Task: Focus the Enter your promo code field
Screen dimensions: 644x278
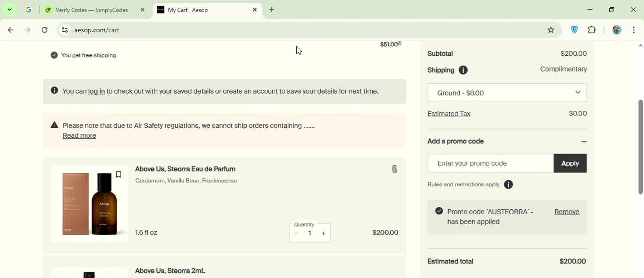Action: pos(490,163)
